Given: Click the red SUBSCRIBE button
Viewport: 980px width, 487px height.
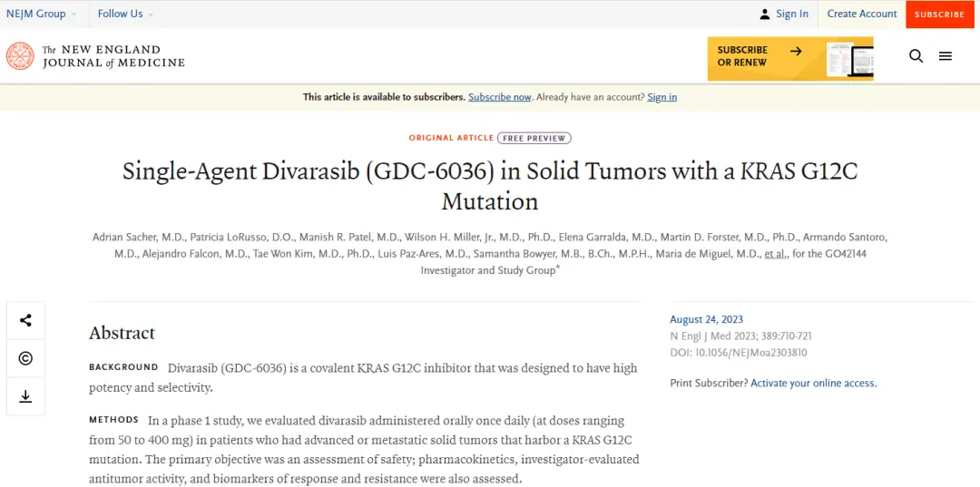Looking at the screenshot, I should [x=939, y=15].
